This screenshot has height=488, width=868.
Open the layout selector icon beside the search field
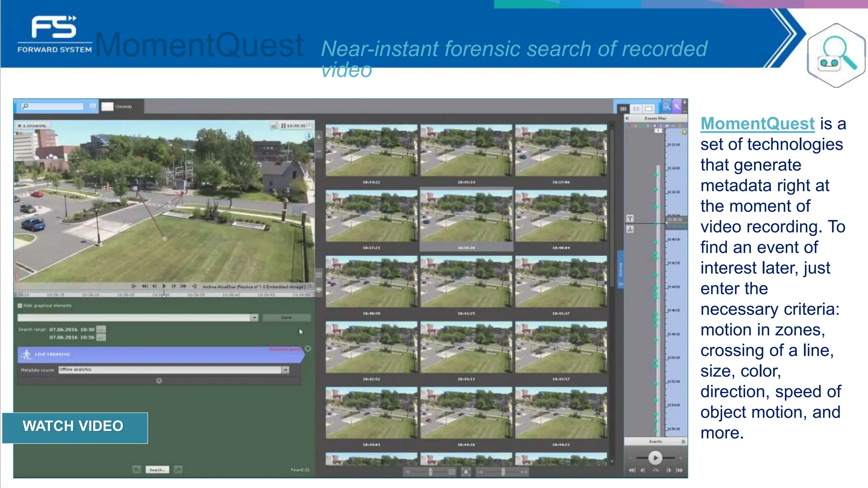93,106
